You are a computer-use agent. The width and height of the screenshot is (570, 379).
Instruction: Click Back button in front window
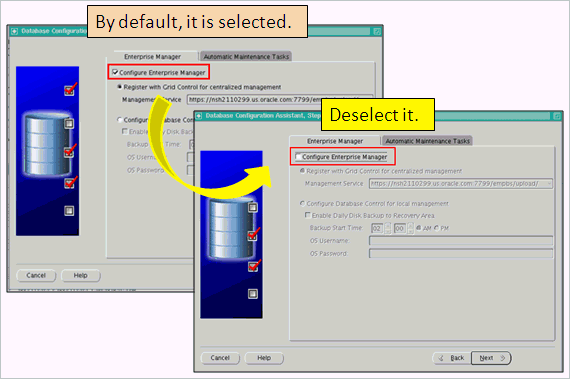click(452, 358)
